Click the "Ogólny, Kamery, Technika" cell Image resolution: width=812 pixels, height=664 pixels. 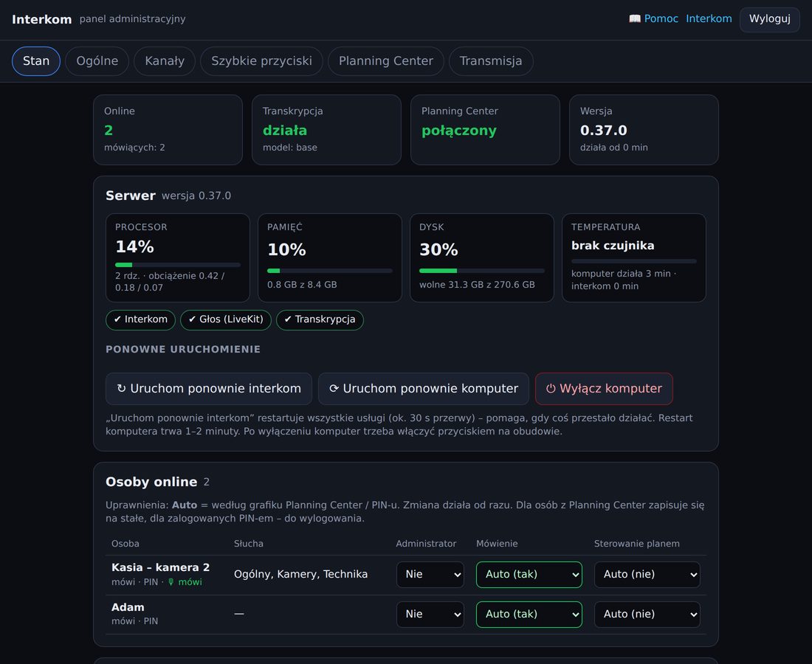click(x=301, y=575)
